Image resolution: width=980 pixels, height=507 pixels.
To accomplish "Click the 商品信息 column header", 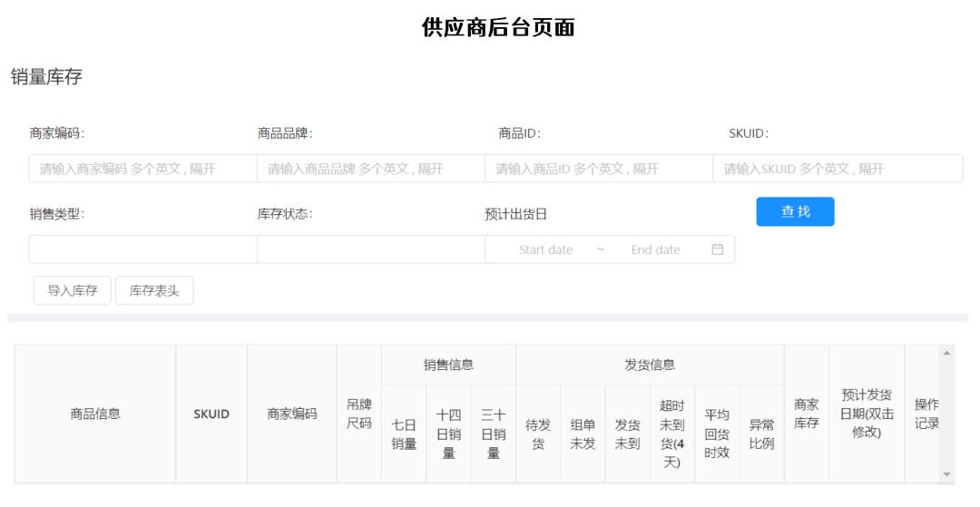I will tap(95, 414).
